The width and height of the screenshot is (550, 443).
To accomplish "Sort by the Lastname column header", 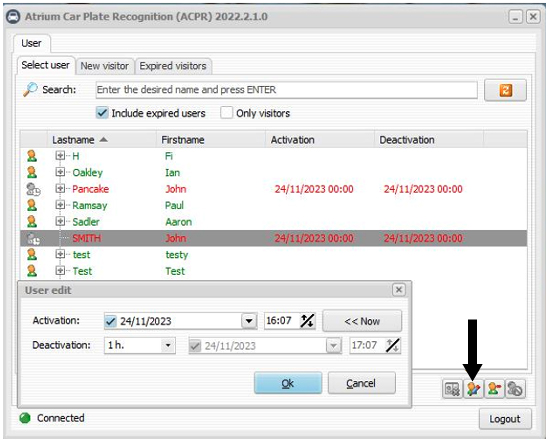I will click(102, 140).
